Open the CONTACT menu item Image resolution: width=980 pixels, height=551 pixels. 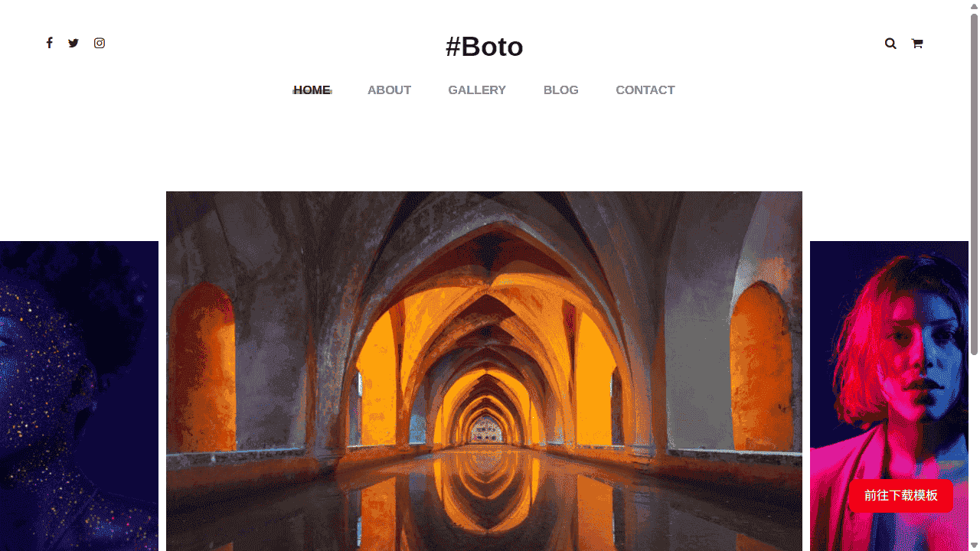pos(645,90)
